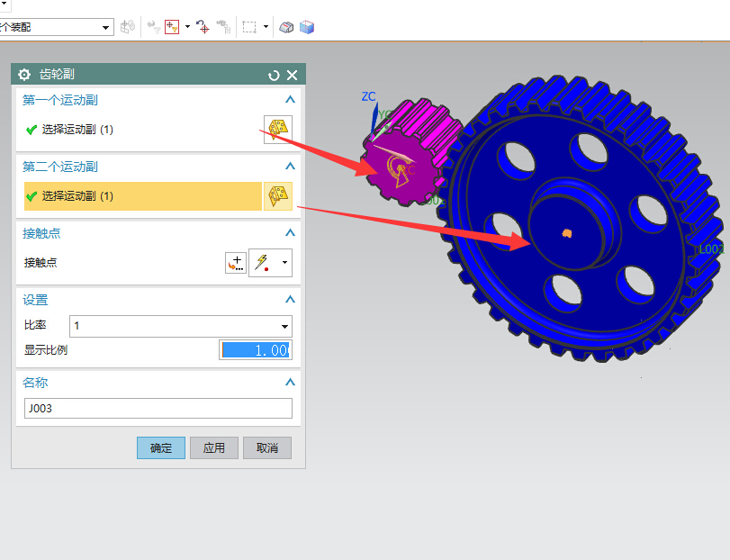The height and width of the screenshot is (560, 730).
Task: Collapse the 名称 section
Action: click(290, 382)
